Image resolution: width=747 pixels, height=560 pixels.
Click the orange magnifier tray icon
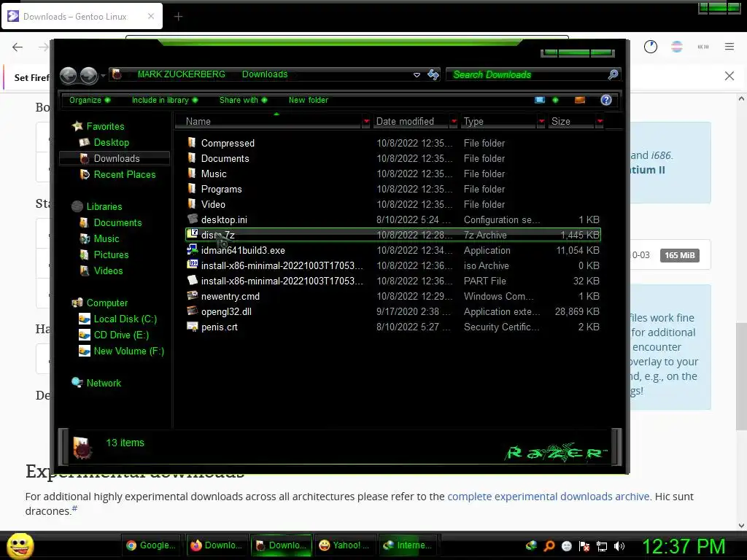549,546
